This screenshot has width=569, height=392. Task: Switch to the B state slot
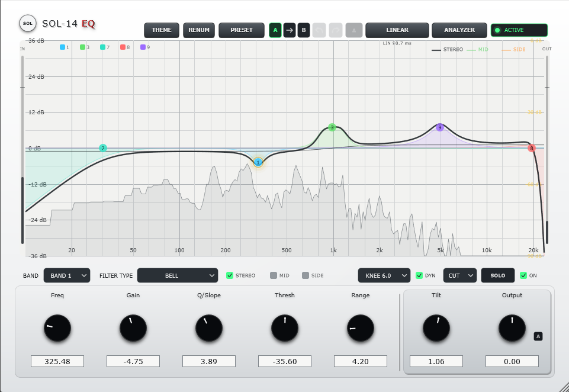pyautogui.click(x=304, y=30)
